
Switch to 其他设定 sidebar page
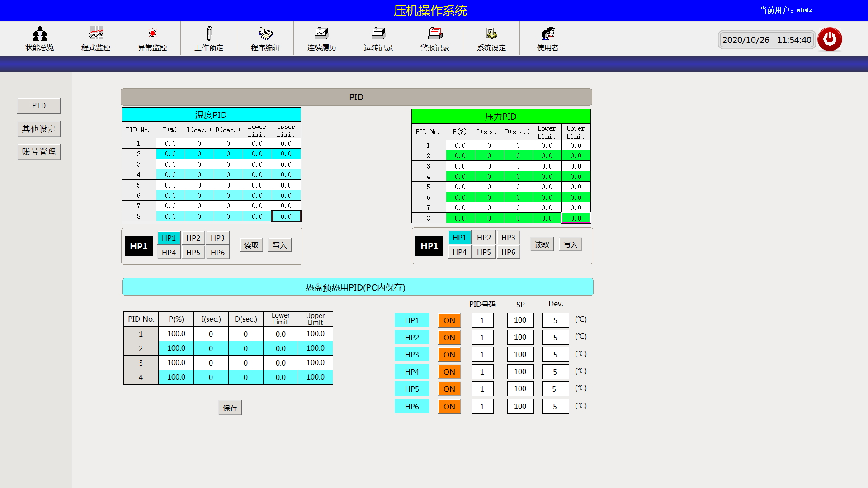39,129
